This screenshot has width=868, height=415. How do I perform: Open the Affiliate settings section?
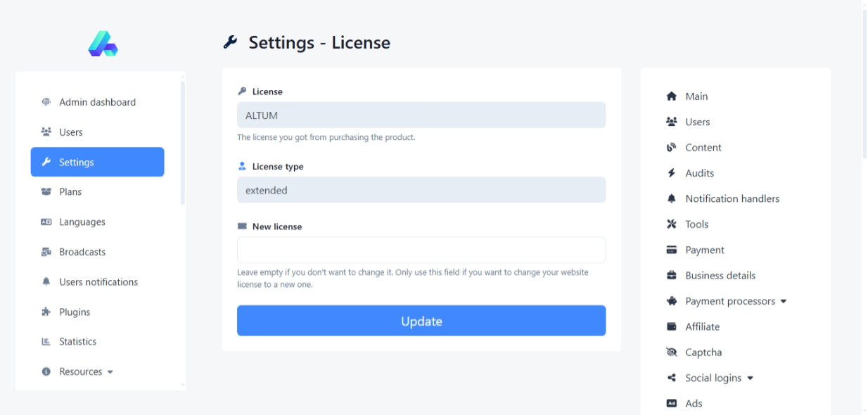702,326
